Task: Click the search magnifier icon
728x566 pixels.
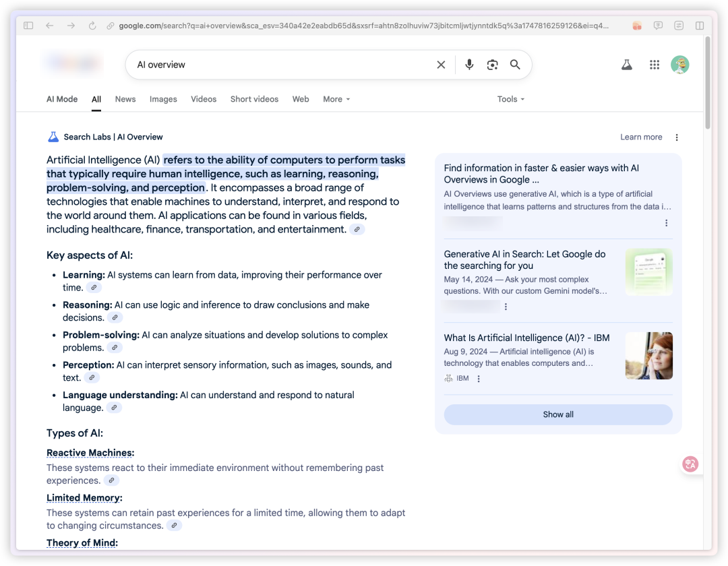Action: (515, 64)
